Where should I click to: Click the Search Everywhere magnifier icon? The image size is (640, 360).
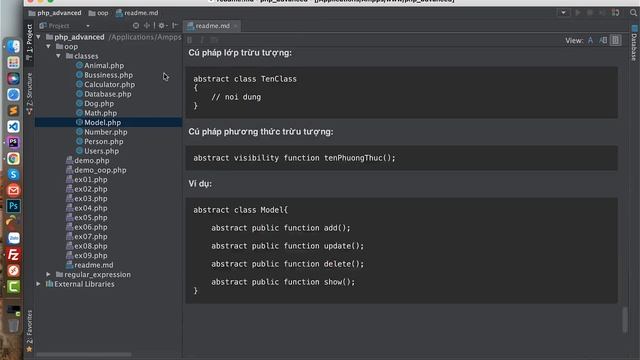pos(633,13)
